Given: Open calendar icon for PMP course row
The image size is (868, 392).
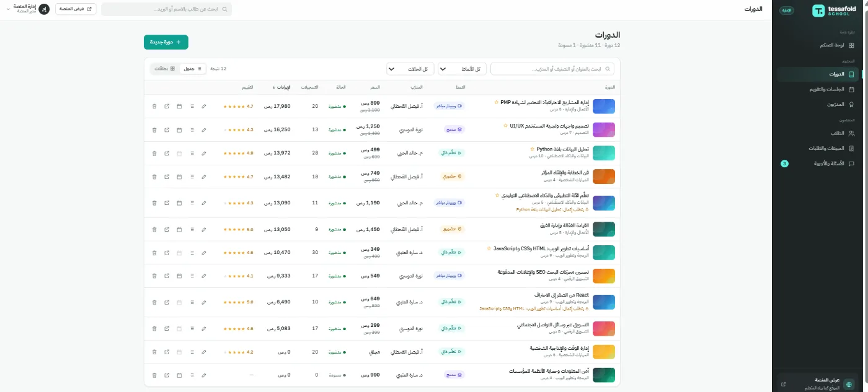Looking at the screenshot, I should 179,107.
